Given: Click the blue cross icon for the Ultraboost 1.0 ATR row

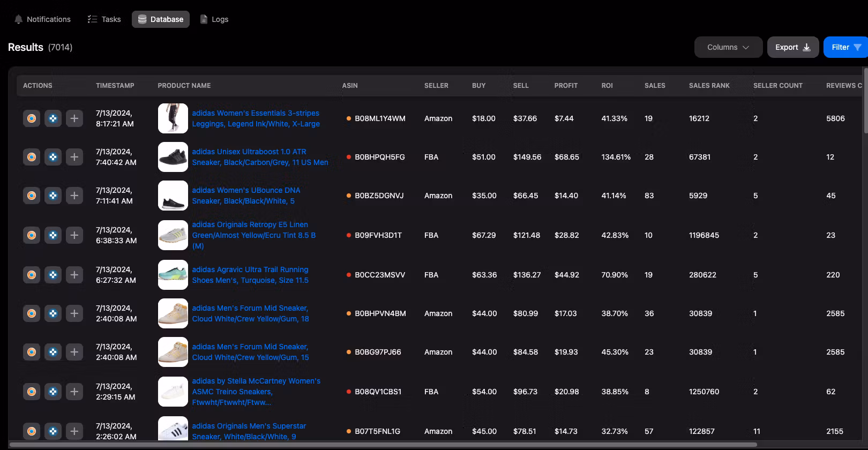Looking at the screenshot, I should [x=53, y=157].
